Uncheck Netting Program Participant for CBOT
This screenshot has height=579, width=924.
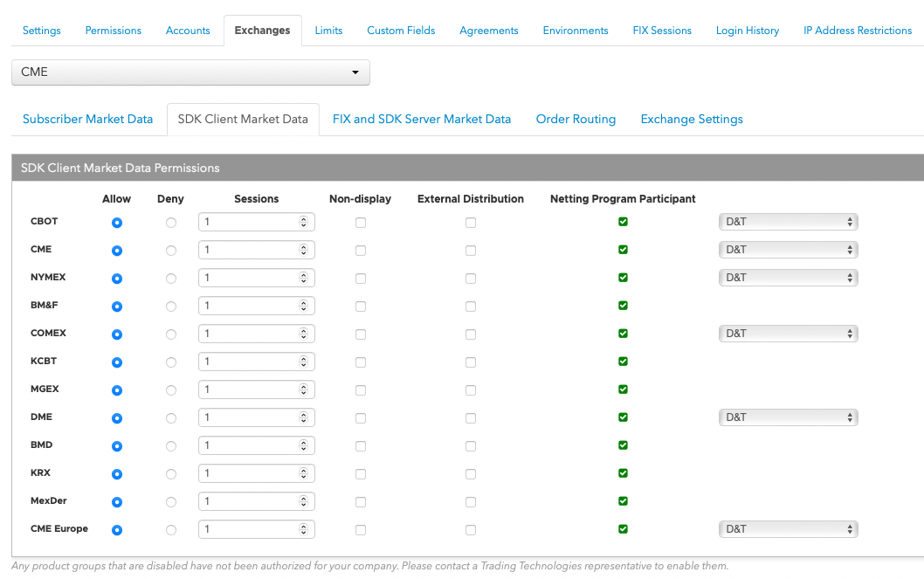pyautogui.click(x=623, y=222)
